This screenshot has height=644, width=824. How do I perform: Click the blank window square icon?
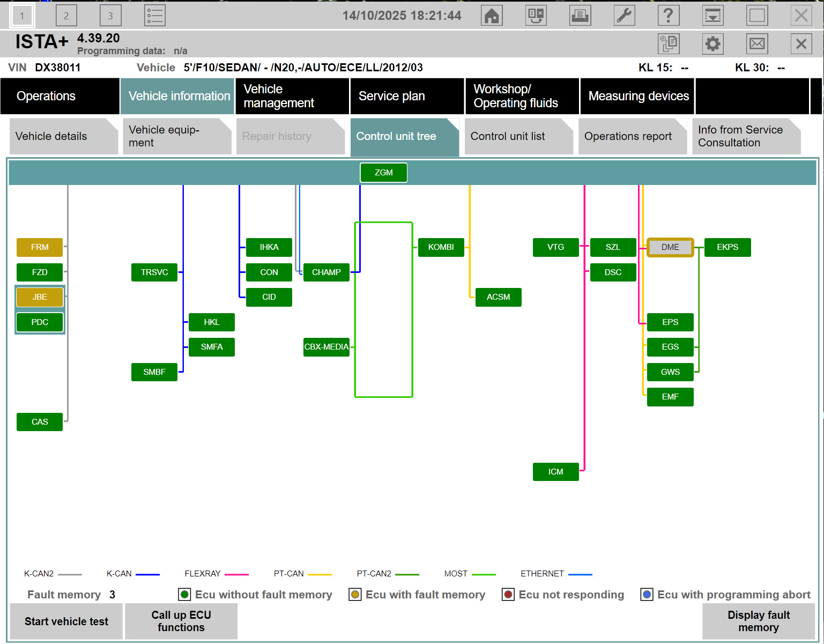pos(757,16)
